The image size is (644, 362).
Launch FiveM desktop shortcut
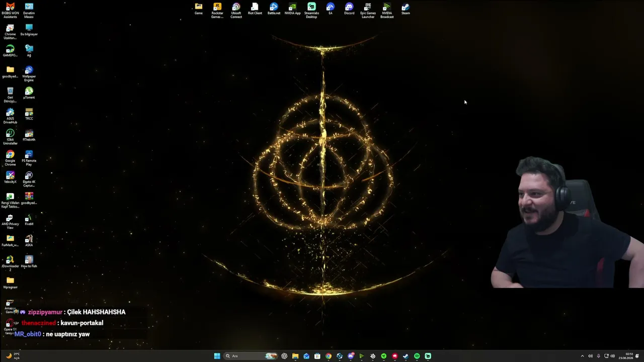pos(29,220)
